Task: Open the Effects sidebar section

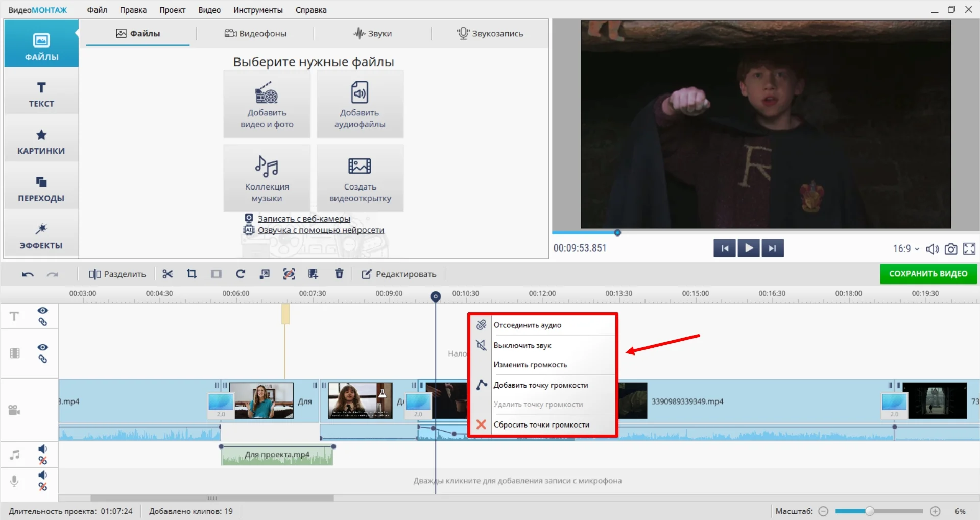Action: click(41, 237)
